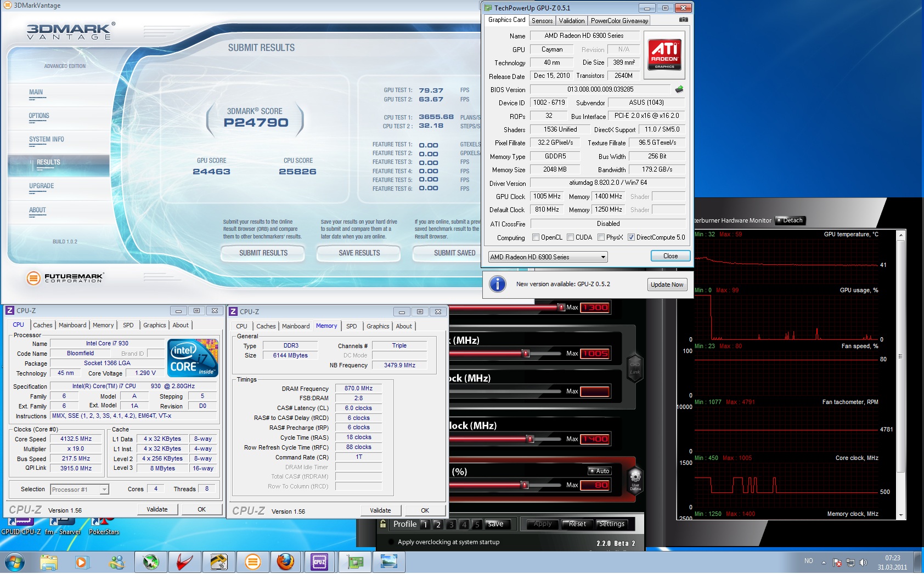The image size is (924, 574).
Task: Open Windows Explorer from the taskbar
Action: (x=49, y=562)
